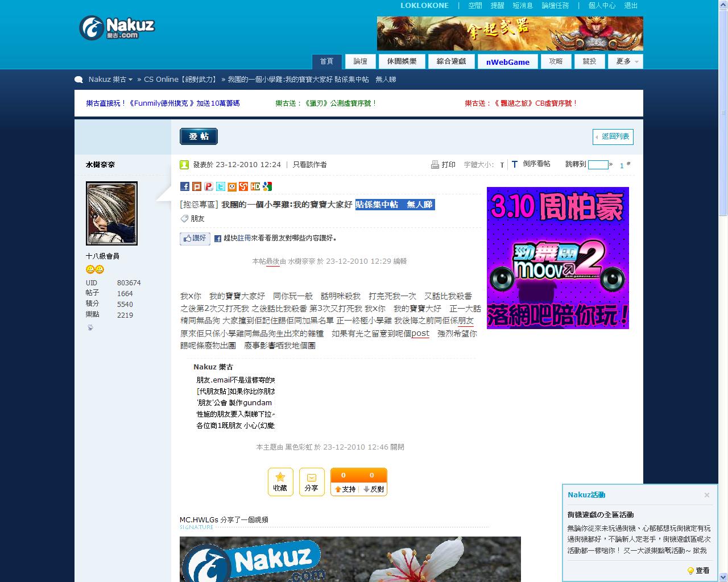The height and width of the screenshot is (582, 728).
Task: Choose large blue T font size
Action: click(x=514, y=164)
